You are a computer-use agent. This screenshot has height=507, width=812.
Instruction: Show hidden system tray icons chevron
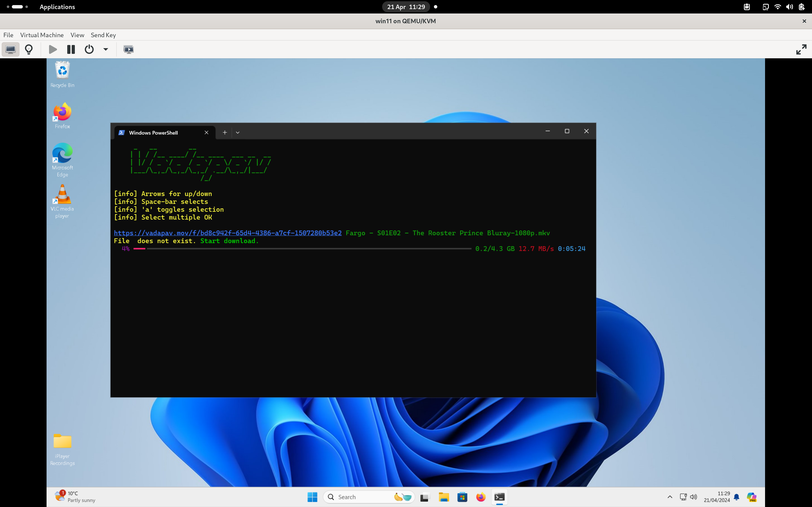(x=670, y=497)
